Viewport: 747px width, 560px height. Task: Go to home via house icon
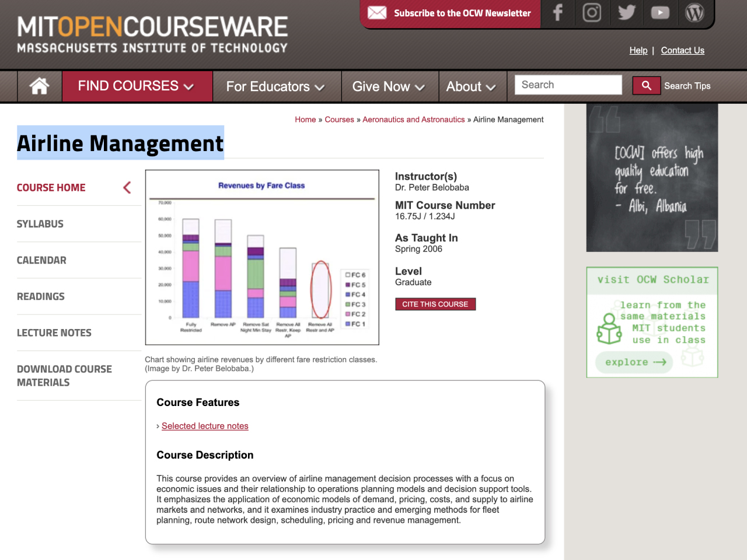[40, 86]
